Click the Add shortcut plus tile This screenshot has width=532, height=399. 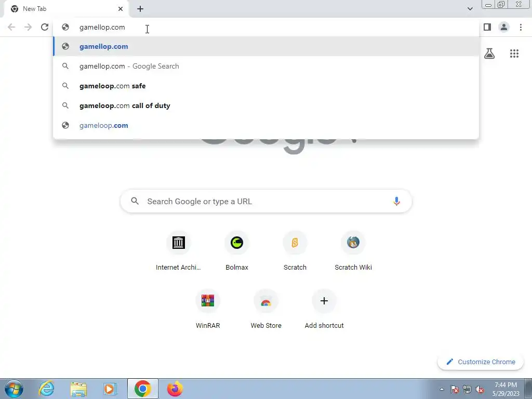coord(324,309)
